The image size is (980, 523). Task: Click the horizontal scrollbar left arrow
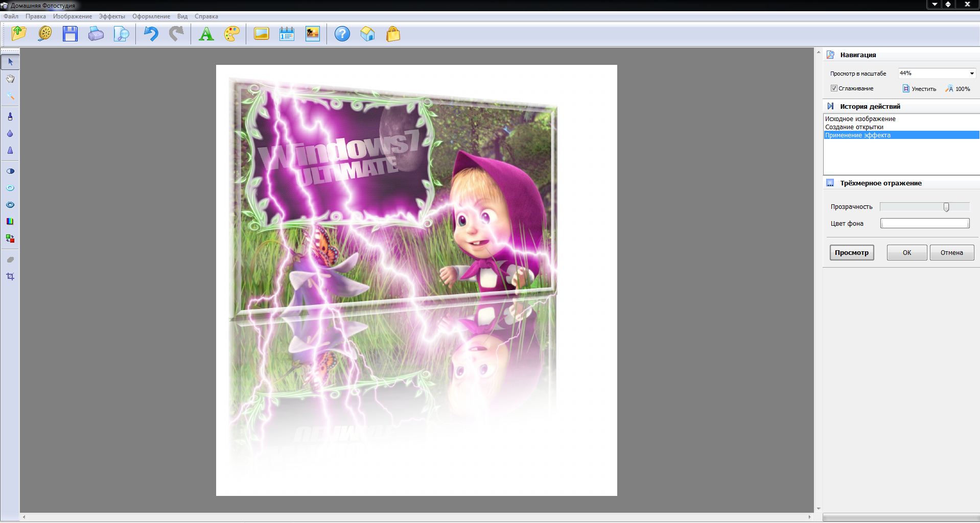(24, 517)
